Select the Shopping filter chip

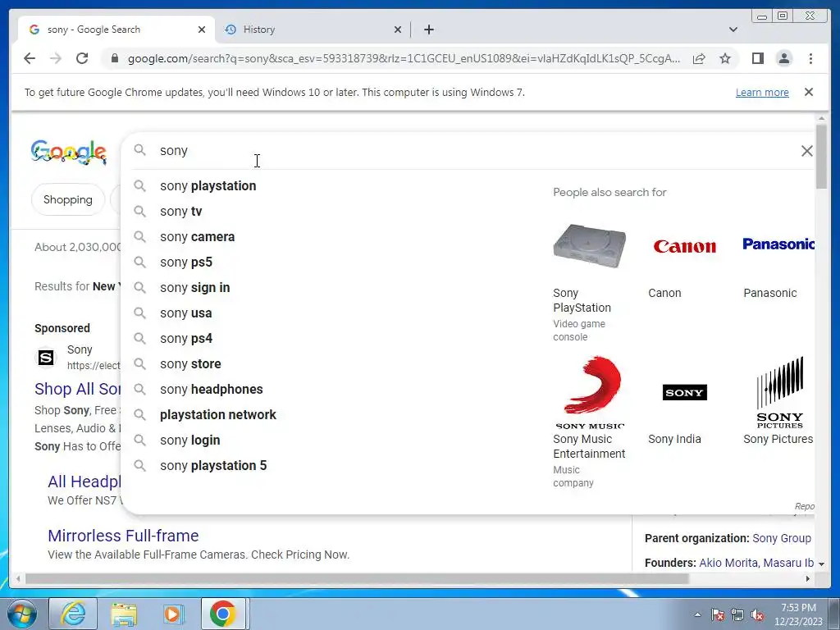click(x=67, y=200)
